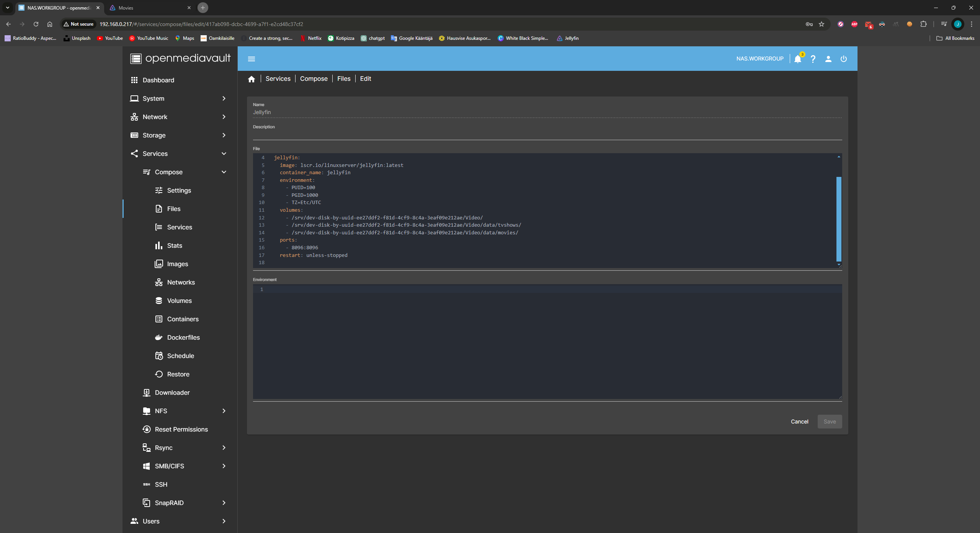This screenshot has width=980, height=533.
Task: Click the home breadcrumb icon
Action: (252, 79)
